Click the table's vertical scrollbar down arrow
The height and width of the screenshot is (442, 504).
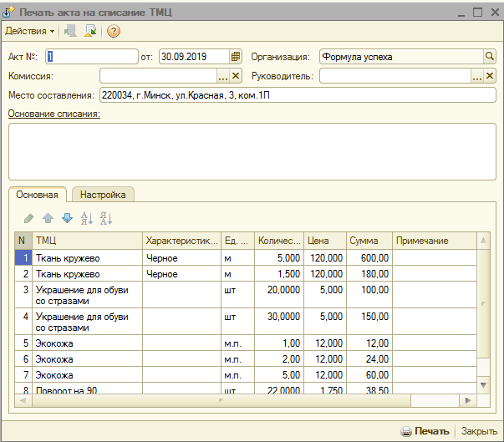(482, 384)
